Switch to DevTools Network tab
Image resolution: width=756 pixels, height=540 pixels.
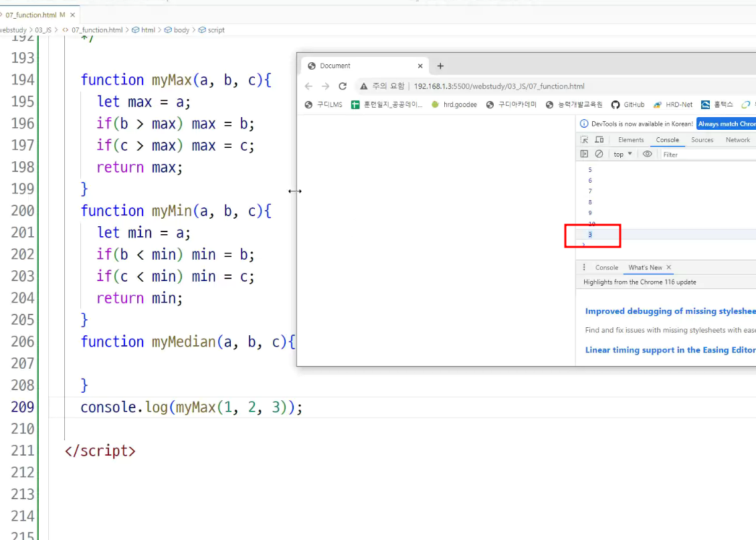point(738,140)
